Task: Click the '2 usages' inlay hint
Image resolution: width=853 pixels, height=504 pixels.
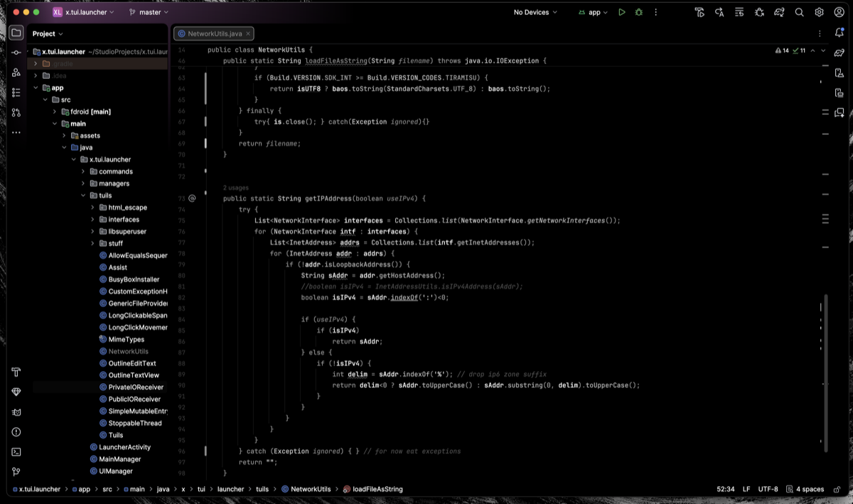Action: click(235, 188)
